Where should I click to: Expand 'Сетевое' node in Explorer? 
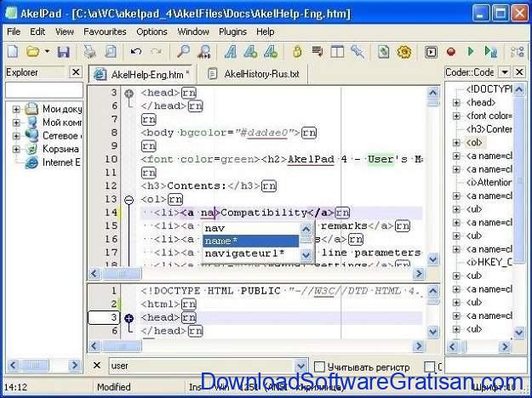(x=16, y=136)
